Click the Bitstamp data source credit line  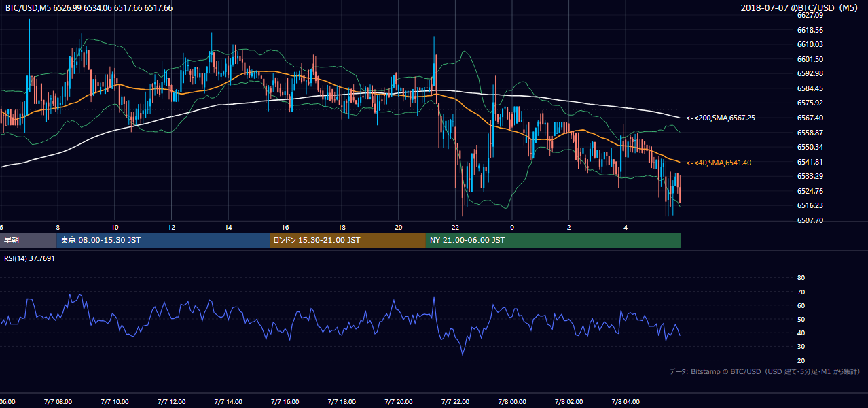[765, 371]
